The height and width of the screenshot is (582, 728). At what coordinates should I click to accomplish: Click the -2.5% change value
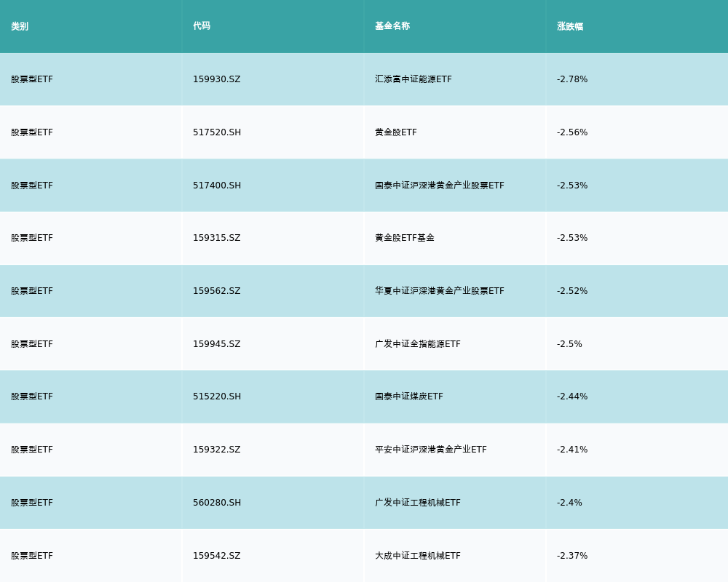coord(569,344)
